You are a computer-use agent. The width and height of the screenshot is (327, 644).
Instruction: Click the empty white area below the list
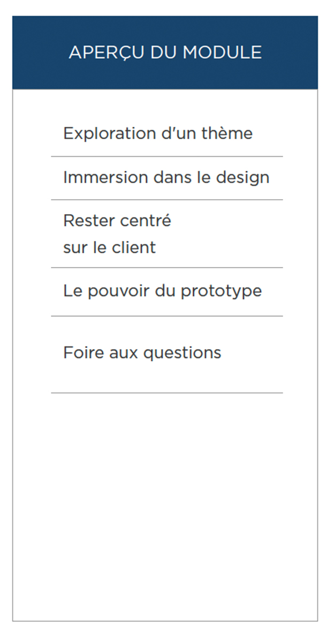tap(165, 503)
